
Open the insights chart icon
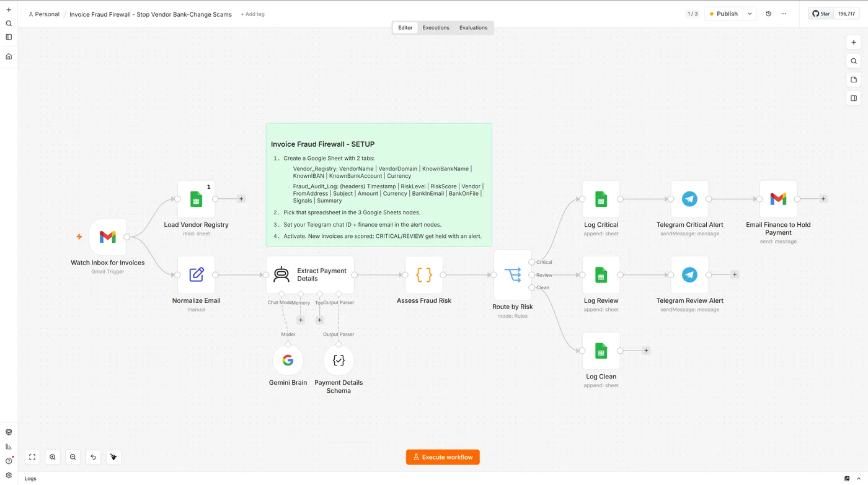pos(9,446)
